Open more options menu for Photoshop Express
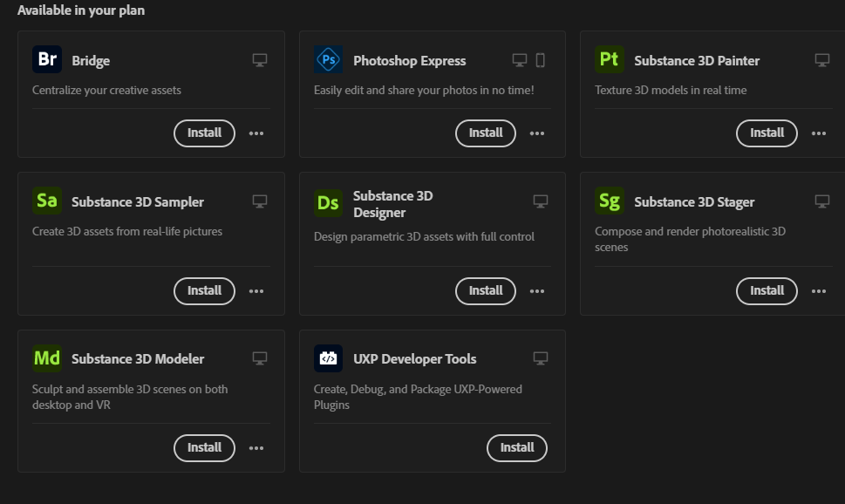845x504 pixels. click(537, 133)
